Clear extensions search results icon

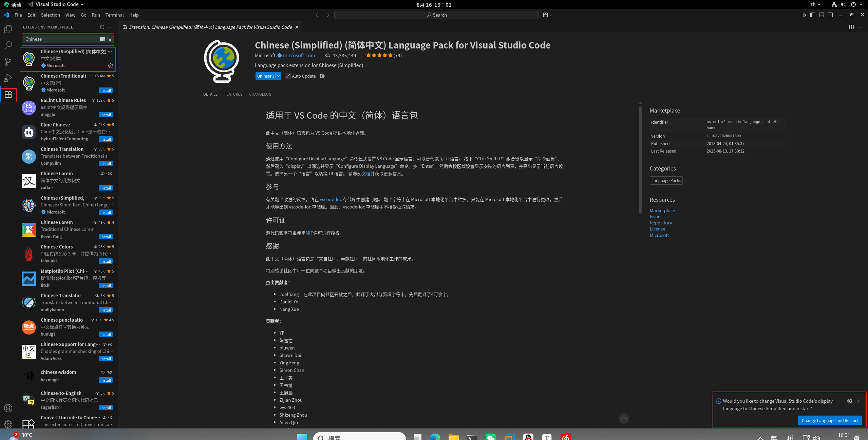pyautogui.click(x=102, y=39)
